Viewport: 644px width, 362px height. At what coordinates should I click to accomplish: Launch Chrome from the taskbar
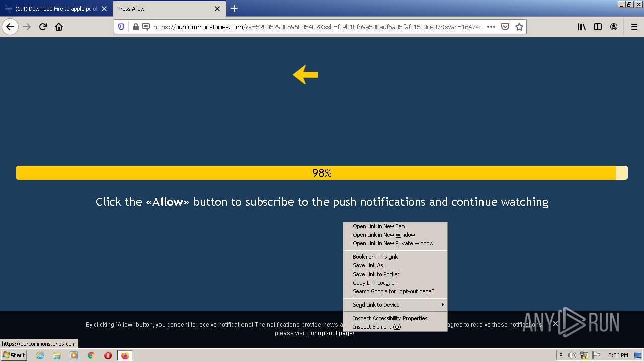click(x=91, y=355)
